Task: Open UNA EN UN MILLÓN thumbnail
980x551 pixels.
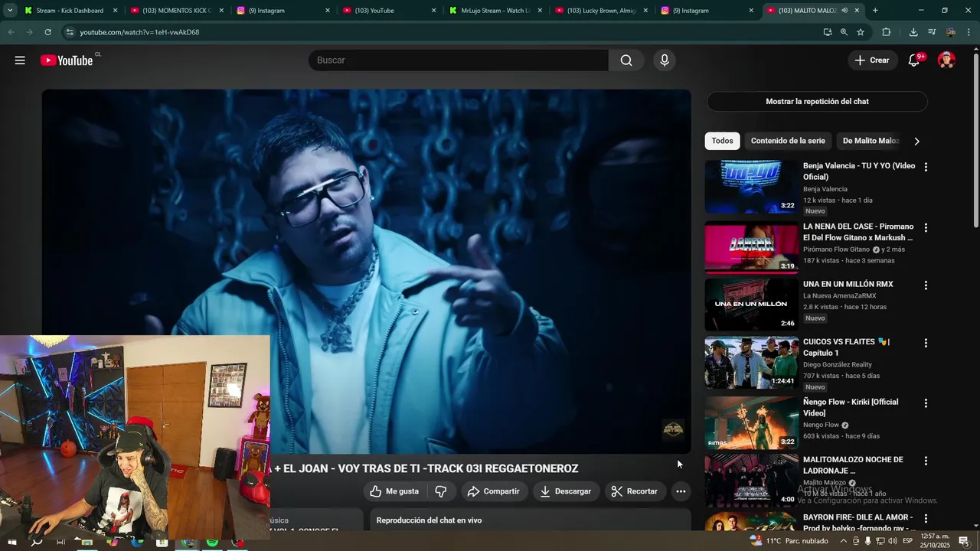Action: pos(751,305)
